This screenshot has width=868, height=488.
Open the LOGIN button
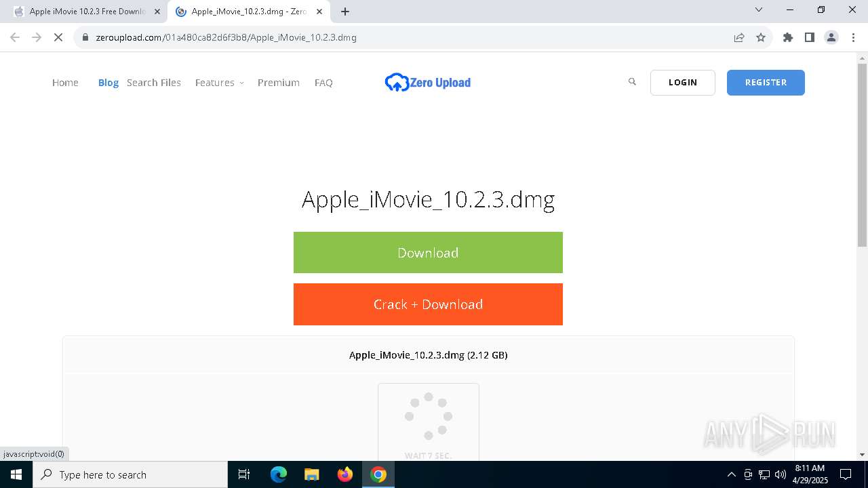(x=682, y=83)
